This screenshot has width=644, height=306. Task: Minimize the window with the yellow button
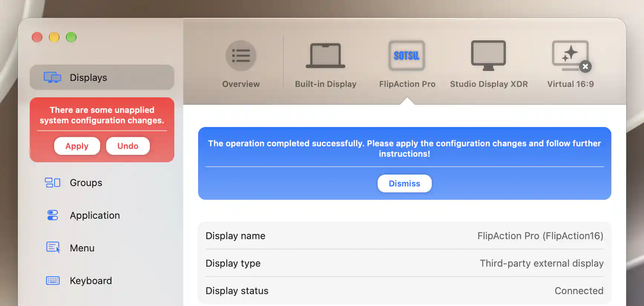coord(54,37)
